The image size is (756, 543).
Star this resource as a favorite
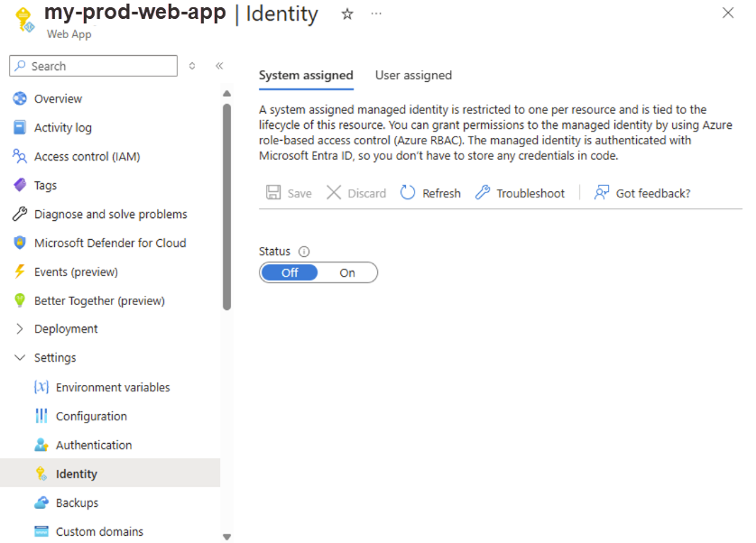[x=346, y=14]
